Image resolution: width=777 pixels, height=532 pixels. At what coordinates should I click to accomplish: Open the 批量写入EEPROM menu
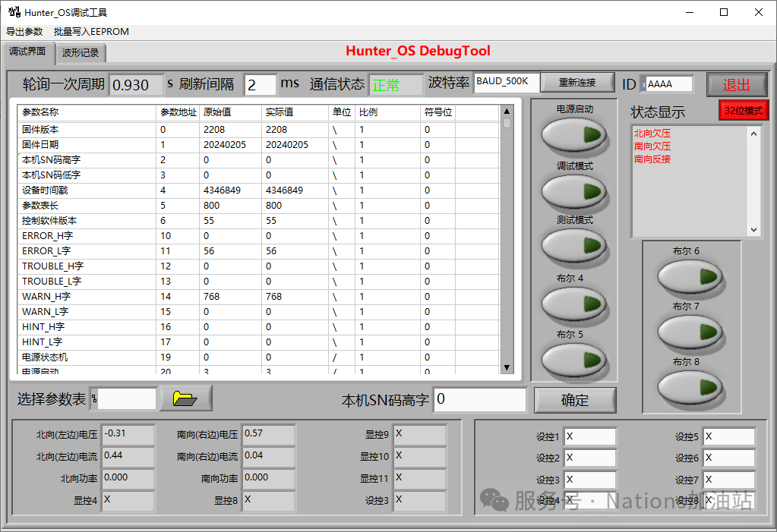pos(91,32)
